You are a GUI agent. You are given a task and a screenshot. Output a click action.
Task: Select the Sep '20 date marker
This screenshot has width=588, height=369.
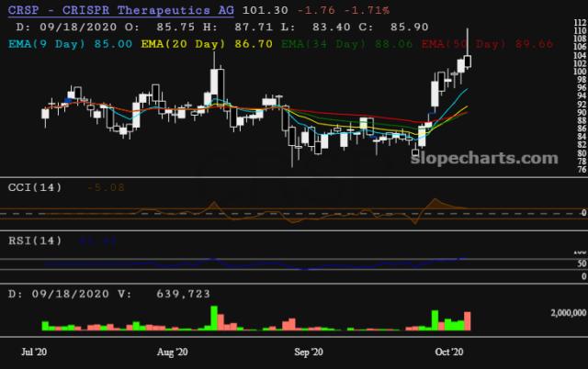click(x=313, y=352)
